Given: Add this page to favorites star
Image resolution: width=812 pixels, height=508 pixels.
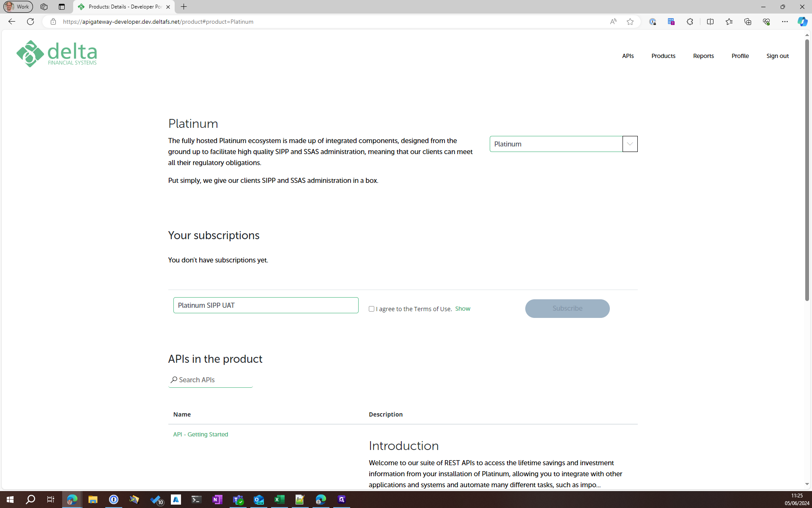Looking at the screenshot, I should (x=630, y=22).
